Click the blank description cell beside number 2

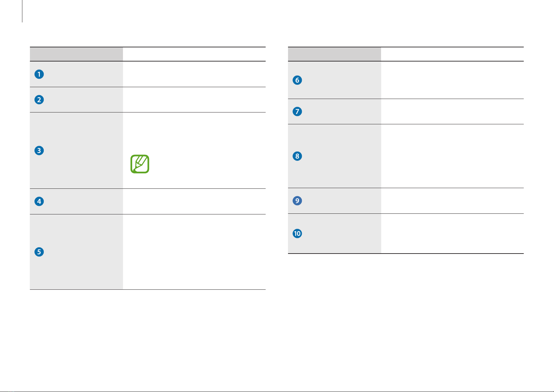coord(194,100)
